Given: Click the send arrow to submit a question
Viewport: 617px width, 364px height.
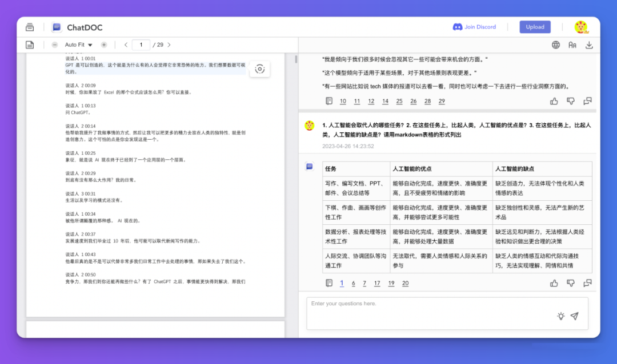Looking at the screenshot, I should coord(575,316).
